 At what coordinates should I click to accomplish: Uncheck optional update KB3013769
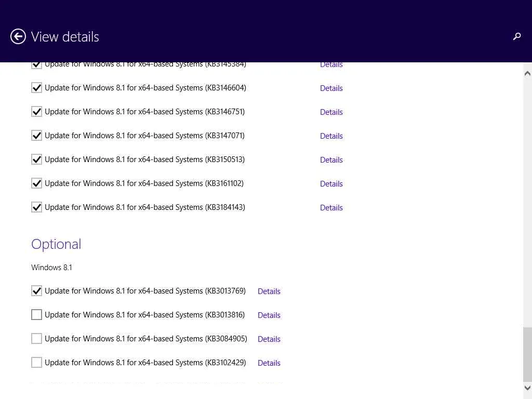(36, 291)
